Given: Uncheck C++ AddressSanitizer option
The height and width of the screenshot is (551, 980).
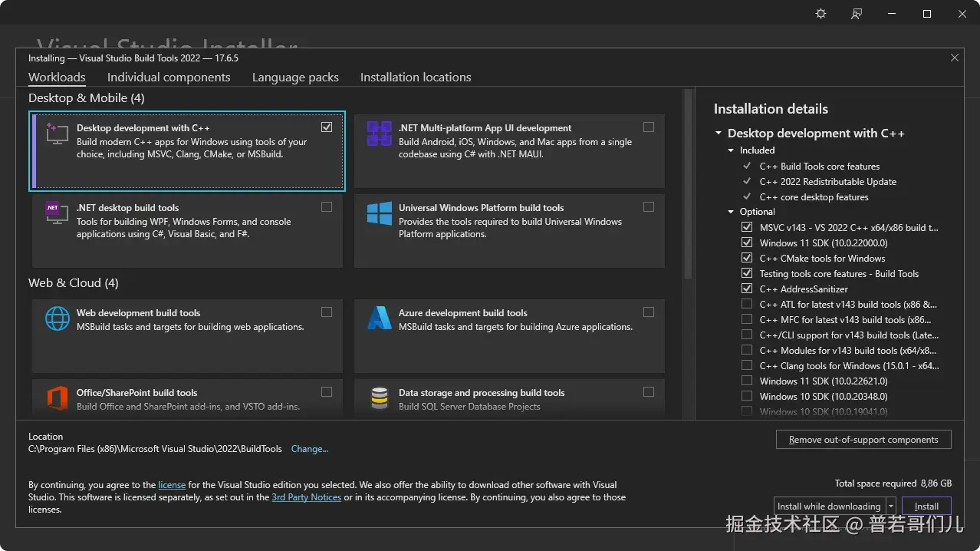Looking at the screenshot, I should (x=747, y=289).
